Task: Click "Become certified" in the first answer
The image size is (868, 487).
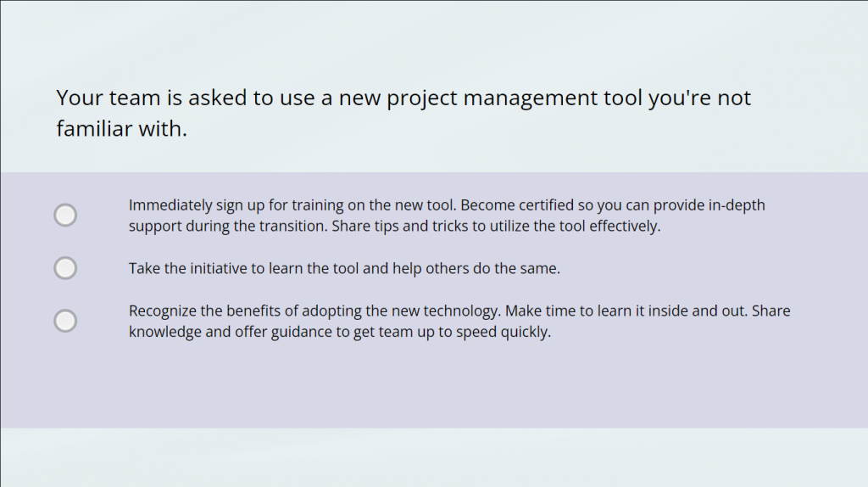Action: 516,205
